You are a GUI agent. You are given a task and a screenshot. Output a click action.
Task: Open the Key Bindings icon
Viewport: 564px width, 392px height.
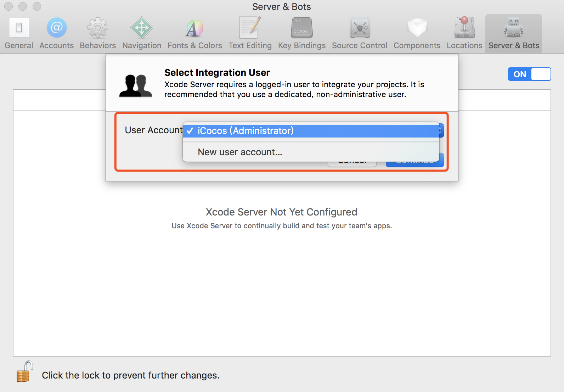302,28
